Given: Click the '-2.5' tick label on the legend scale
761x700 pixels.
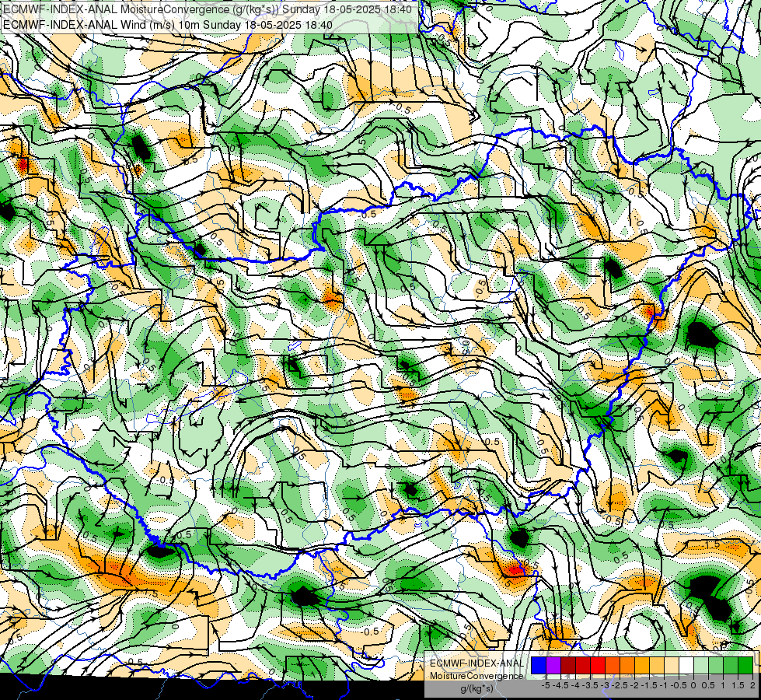Looking at the screenshot, I should point(620,685).
